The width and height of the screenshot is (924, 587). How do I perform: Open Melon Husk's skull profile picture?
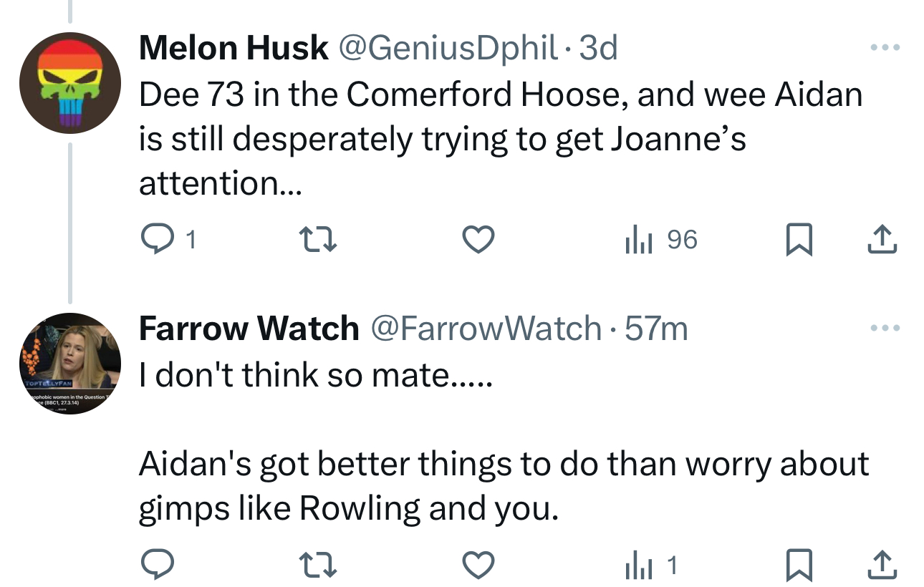click(69, 84)
